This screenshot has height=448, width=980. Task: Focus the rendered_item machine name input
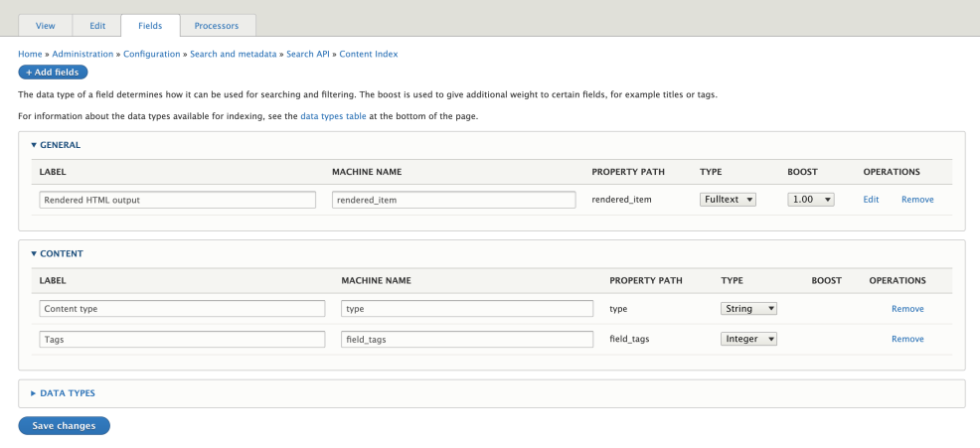[x=454, y=200]
